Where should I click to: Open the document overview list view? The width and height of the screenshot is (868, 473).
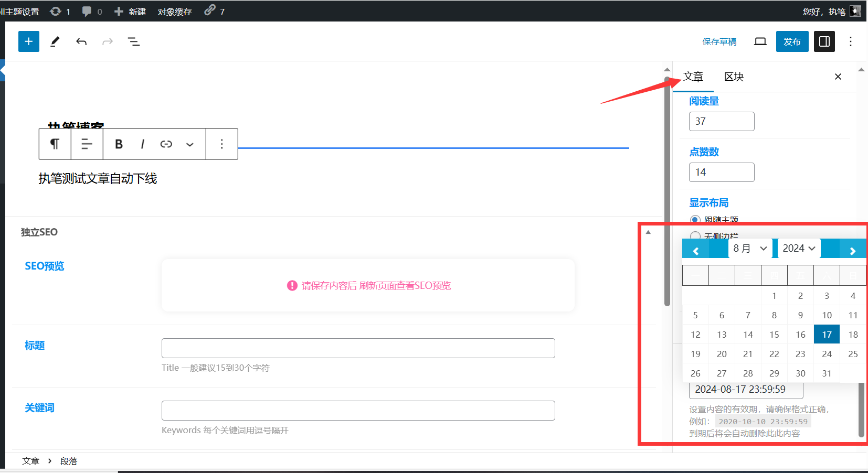(x=134, y=41)
